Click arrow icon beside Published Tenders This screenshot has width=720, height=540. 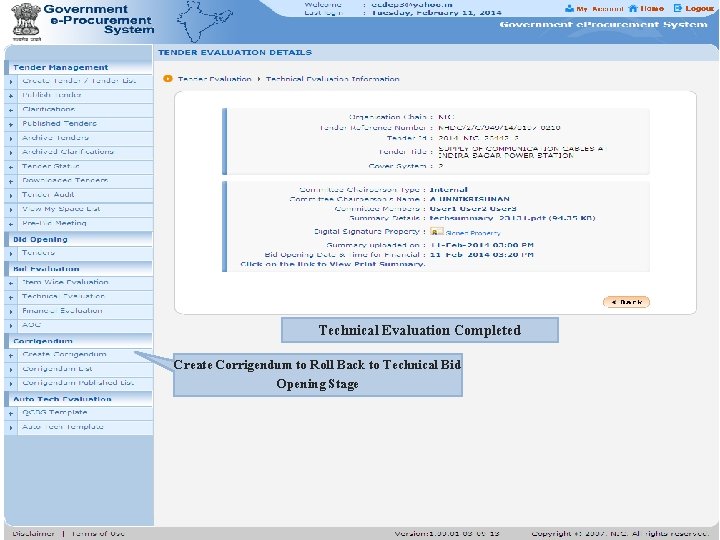coord(11,124)
